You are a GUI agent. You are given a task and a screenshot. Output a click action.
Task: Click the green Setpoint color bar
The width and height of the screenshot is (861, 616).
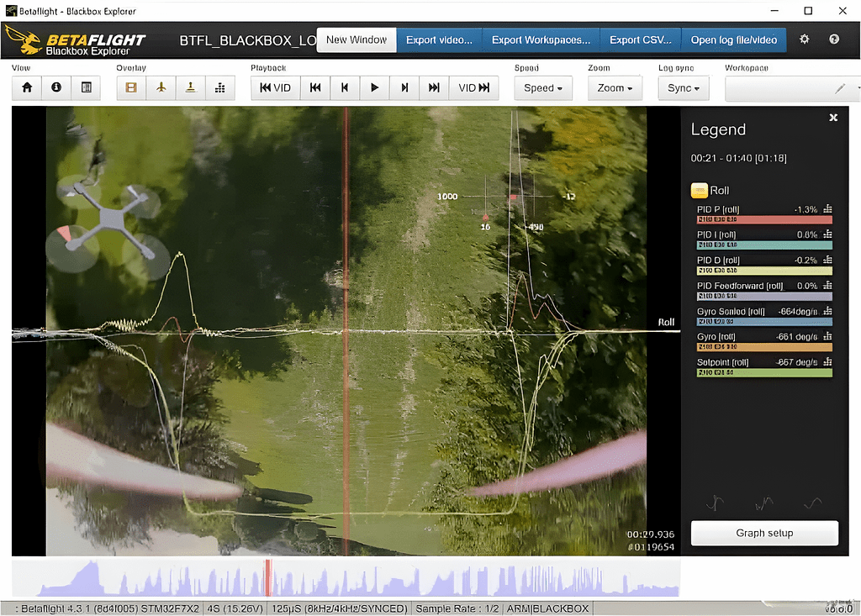[764, 373]
